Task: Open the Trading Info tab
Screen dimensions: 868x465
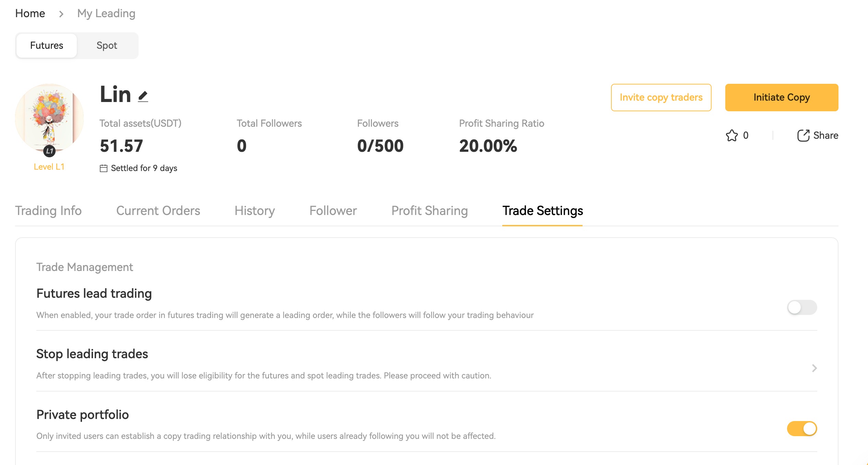Action: pyautogui.click(x=48, y=211)
